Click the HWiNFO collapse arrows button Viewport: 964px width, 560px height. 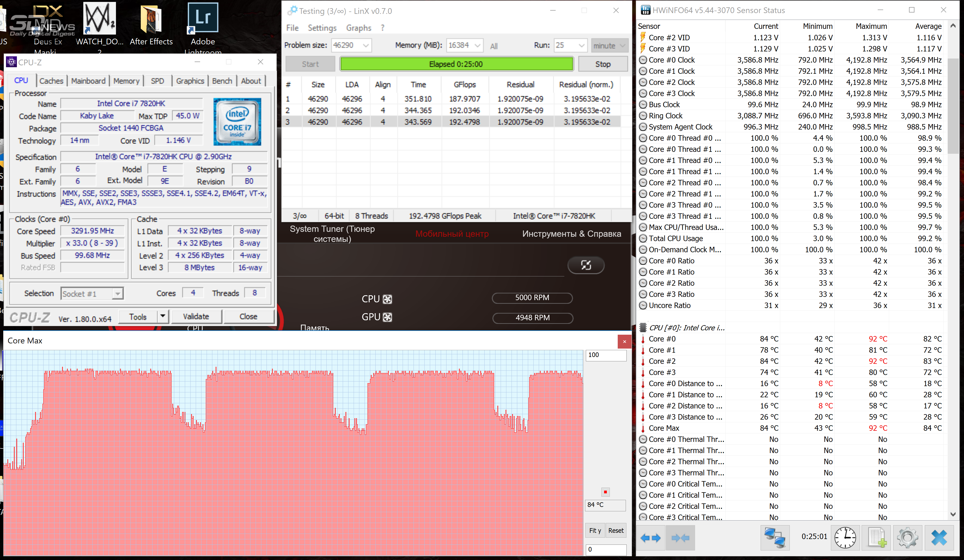(x=680, y=538)
